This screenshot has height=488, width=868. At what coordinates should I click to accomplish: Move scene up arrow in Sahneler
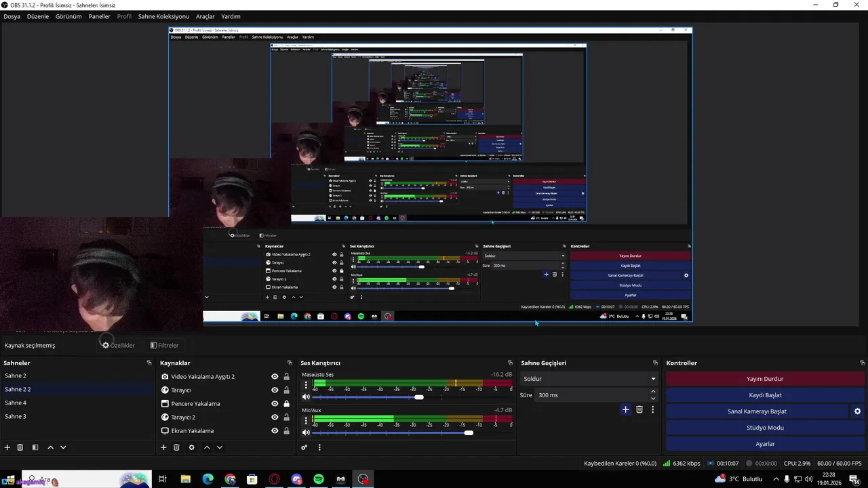[x=50, y=447]
